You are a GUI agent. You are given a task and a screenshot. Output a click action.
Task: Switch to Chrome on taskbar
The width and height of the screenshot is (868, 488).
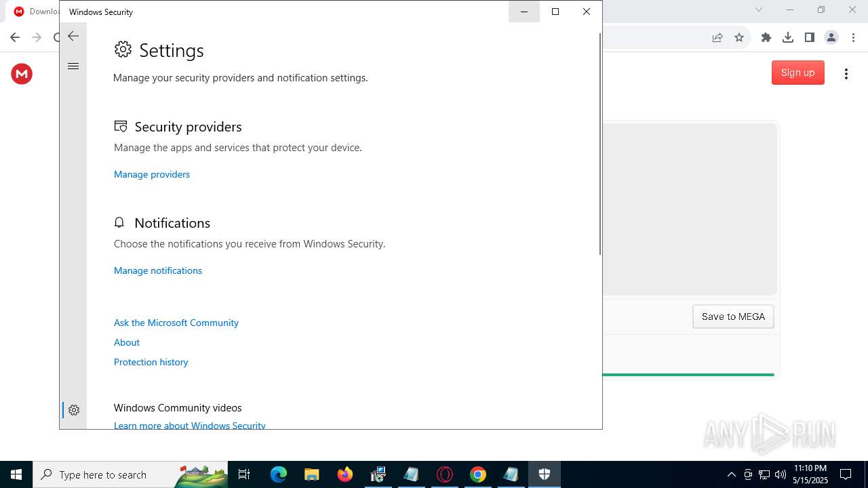[477, 474]
